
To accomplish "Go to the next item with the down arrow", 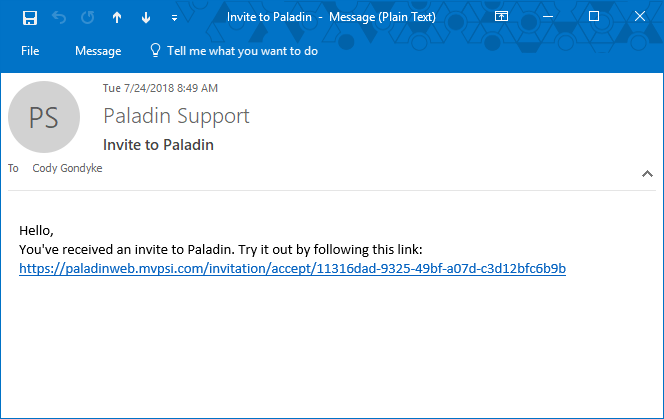I will (x=146, y=17).
